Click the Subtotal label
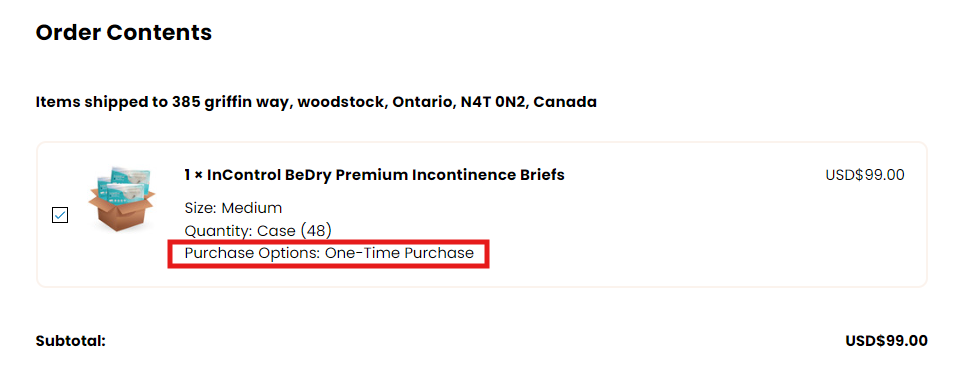The height and width of the screenshot is (367, 960). pos(71,341)
